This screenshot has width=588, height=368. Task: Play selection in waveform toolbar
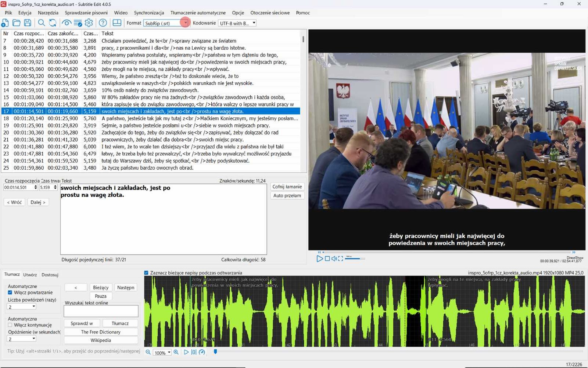pos(186,352)
